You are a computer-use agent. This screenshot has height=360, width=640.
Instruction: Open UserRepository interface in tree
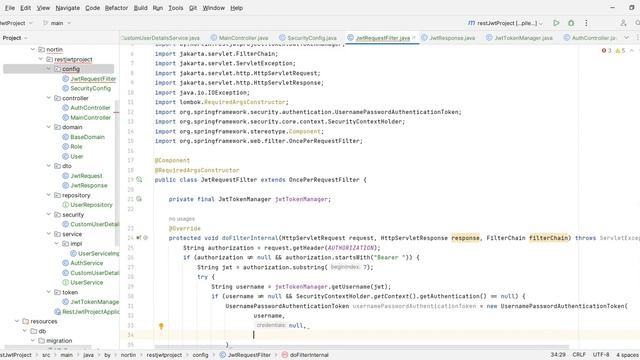point(91,205)
